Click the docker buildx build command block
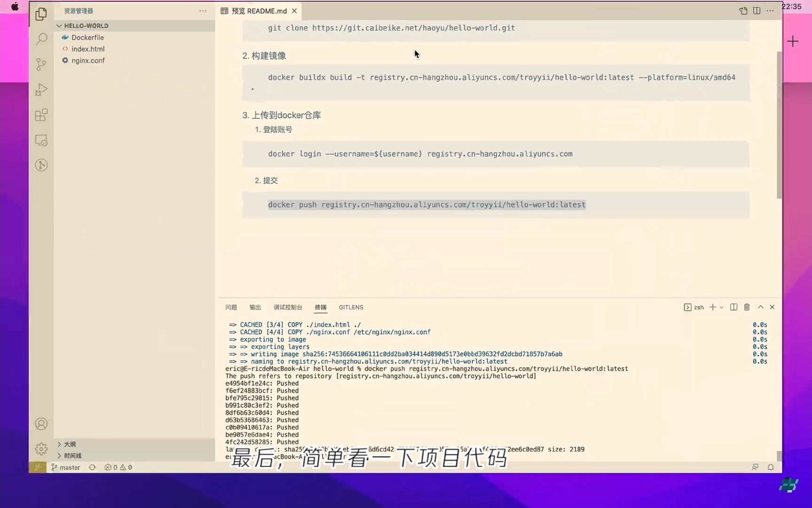Screen dimensions: 812x508 pyautogui.click(x=496, y=83)
